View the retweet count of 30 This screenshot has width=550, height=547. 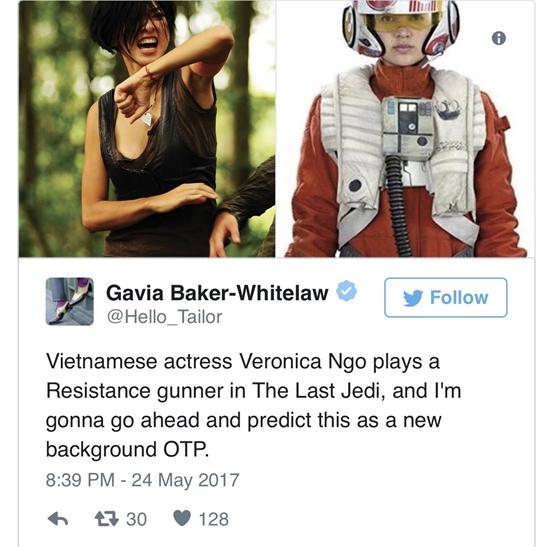coord(136,519)
